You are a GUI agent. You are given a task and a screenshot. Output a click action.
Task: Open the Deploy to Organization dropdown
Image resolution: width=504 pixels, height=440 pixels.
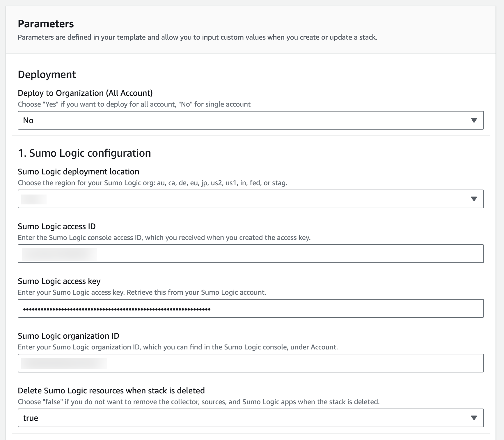tap(250, 120)
